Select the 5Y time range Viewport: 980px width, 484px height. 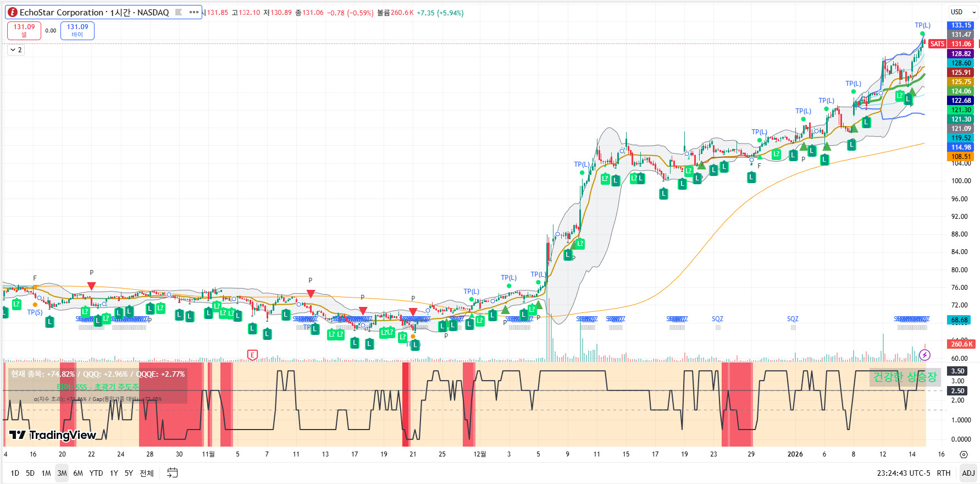pyautogui.click(x=129, y=473)
